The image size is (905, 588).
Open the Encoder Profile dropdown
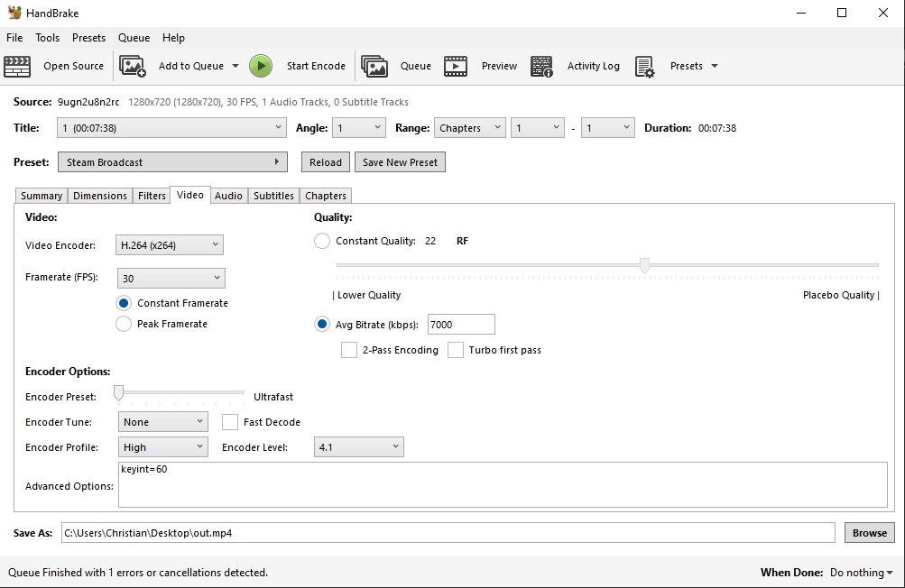162,447
